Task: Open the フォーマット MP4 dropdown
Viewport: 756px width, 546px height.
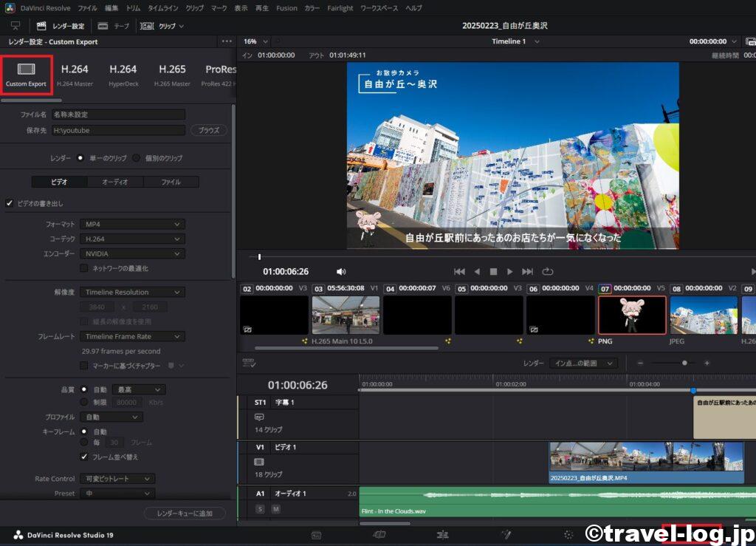Action: 132,224
